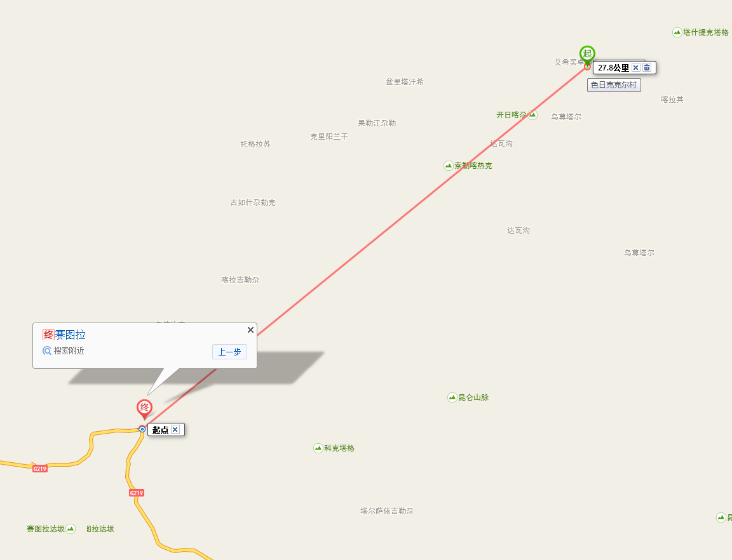732x560 pixels.
Task: Select the 色日克克尔村 label
Action: point(614,85)
